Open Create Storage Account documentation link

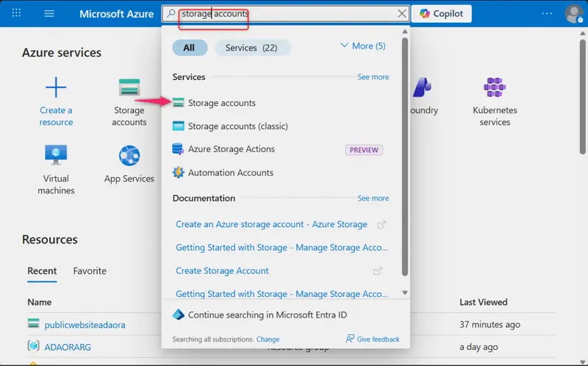[x=222, y=270]
